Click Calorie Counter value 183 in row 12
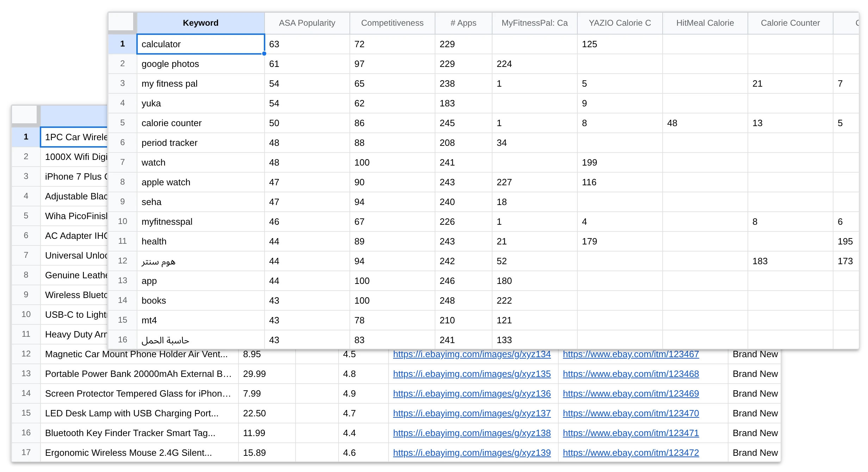The image size is (868, 472). pyautogui.click(x=790, y=261)
